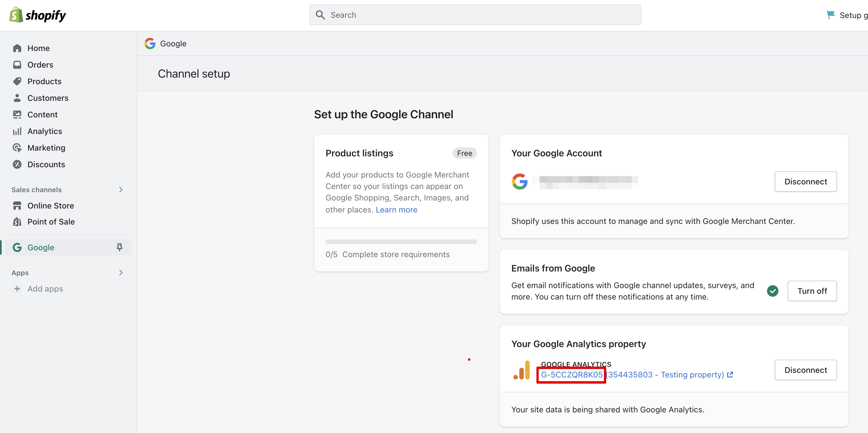
Task: Click the Home house icon
Action: point(17,48)
